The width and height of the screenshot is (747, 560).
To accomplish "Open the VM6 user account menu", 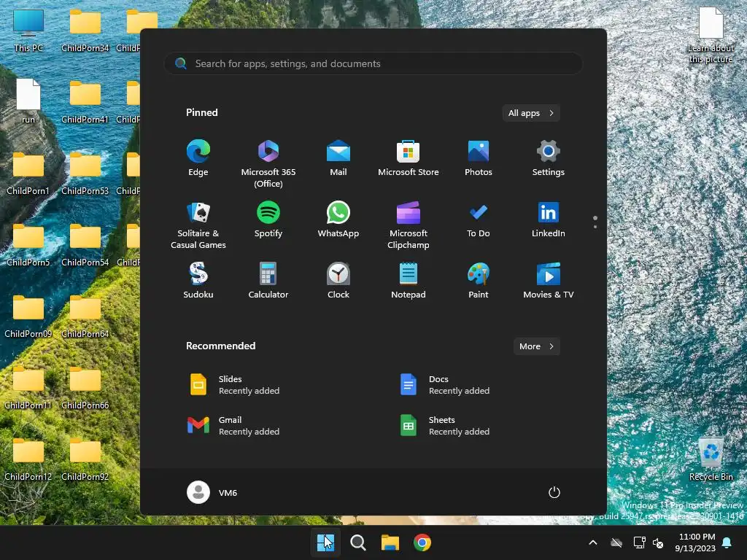I will (212, 492).
